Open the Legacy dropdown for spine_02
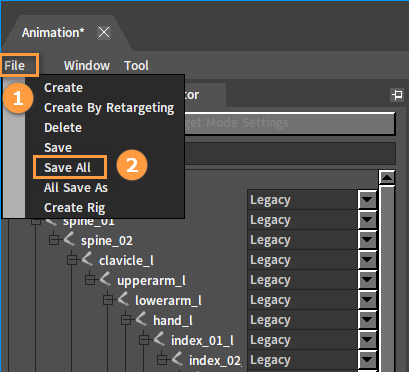 (x=367, y=240)
